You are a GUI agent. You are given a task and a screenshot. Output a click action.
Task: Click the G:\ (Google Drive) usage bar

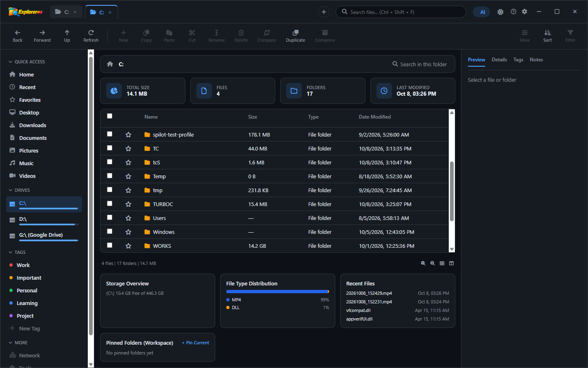point(48,240)
